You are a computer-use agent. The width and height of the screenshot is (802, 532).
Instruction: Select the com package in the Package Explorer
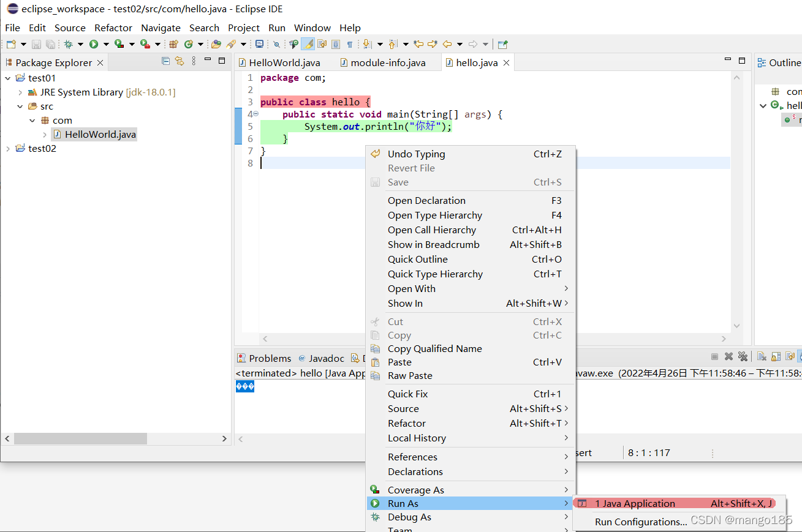(x=56, y=121)
